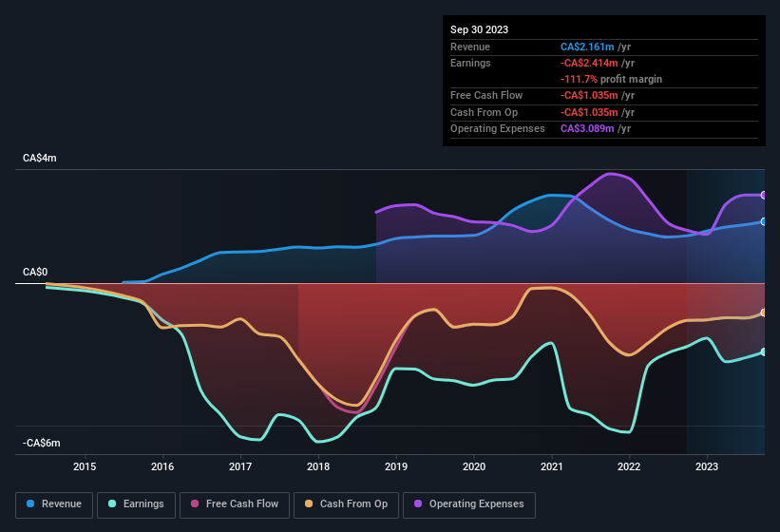Screen dimensions: 780x532
Task: Click the Revenue row label in tooltip
Action: (x=470, y=47)
